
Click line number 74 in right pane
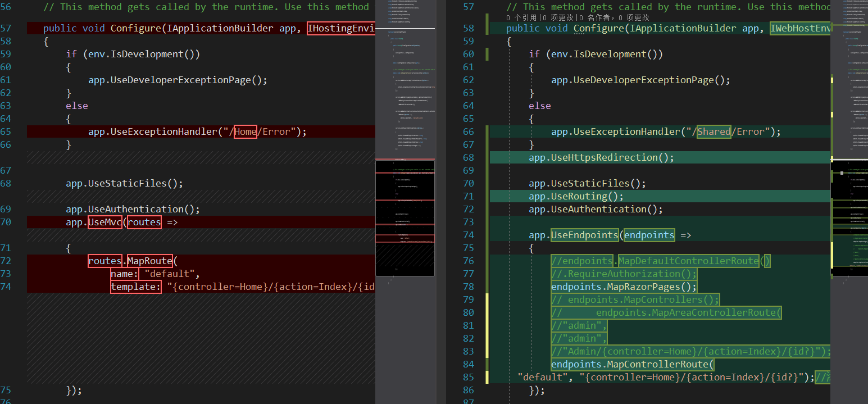pyautogui.click(x=469, y=235)
